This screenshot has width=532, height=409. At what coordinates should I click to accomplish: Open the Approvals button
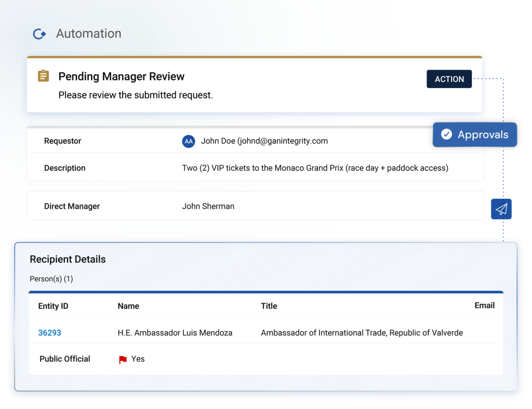click(x=475, y=134)
